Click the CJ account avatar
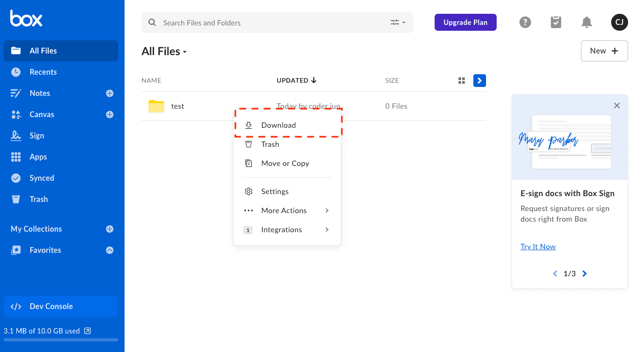This screenshot has width=644, height=352. (619, 22)
